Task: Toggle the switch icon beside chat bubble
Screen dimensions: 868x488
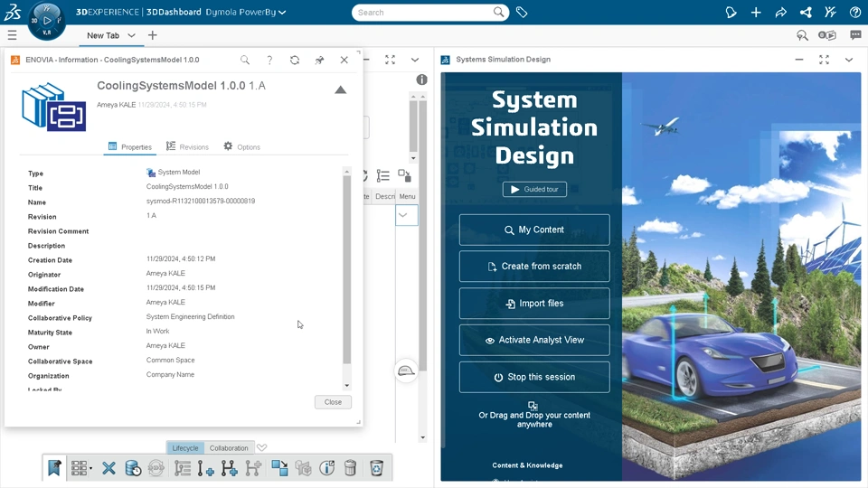Action: coord(827,35)
